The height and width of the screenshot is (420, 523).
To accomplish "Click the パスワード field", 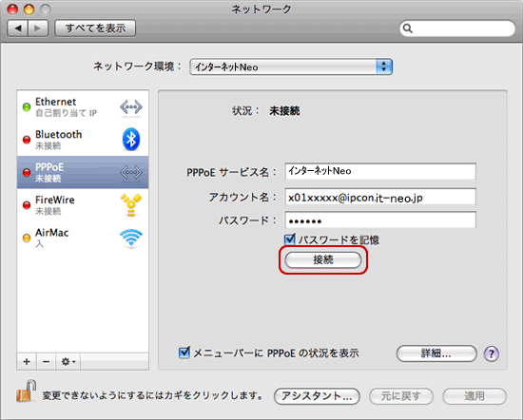I will tap(380, 220).
